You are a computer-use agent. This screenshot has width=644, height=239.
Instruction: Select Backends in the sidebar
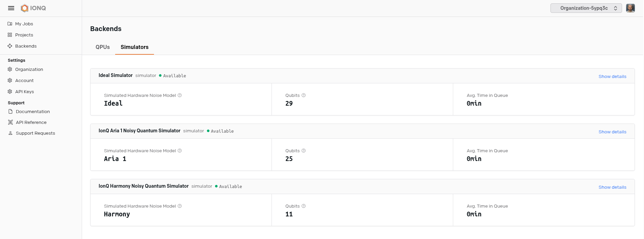(x=26, y=46)
